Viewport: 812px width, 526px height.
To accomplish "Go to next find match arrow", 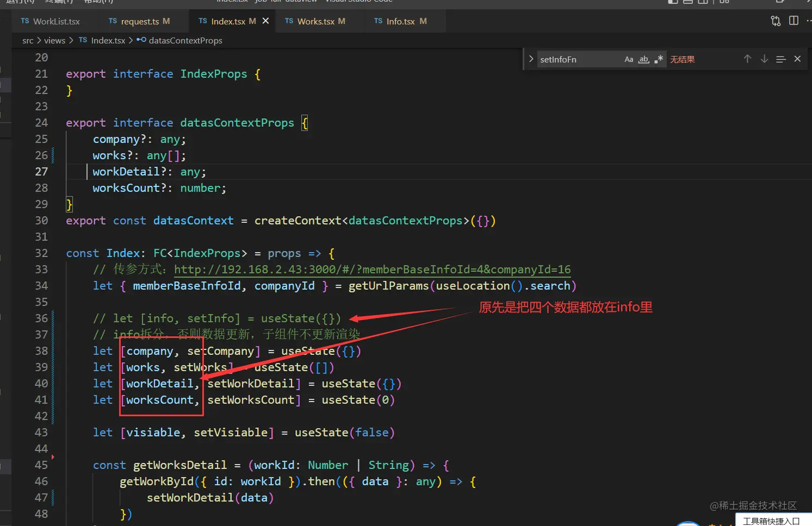I will tap(764, 59).
